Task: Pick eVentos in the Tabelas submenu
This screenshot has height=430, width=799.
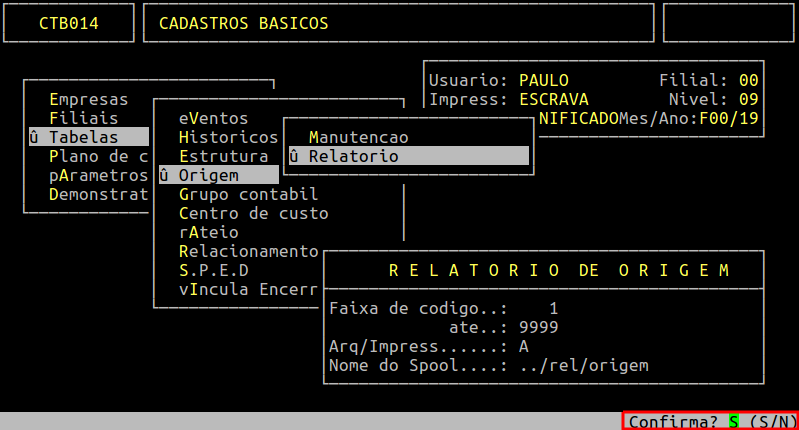Action: point(213,118)
